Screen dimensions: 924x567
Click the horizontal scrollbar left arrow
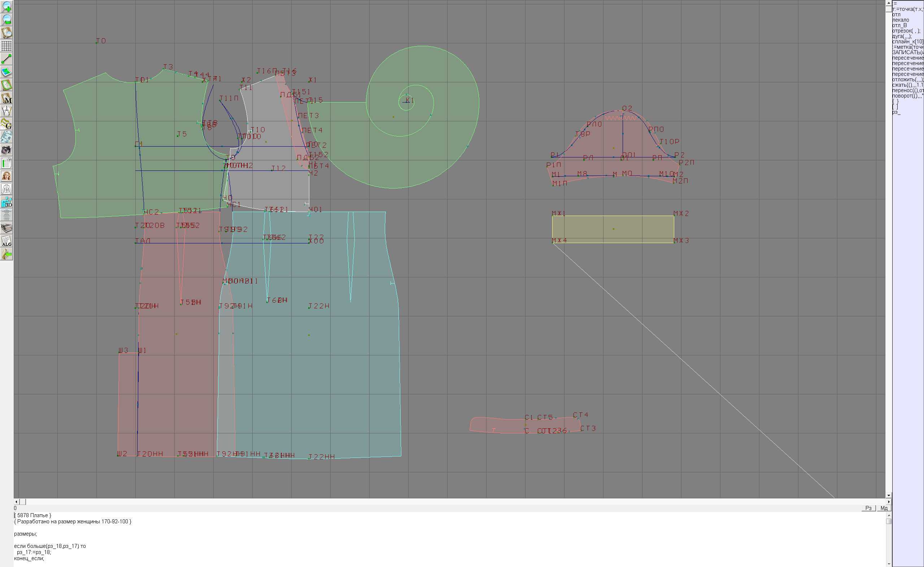tap(16, 502)
